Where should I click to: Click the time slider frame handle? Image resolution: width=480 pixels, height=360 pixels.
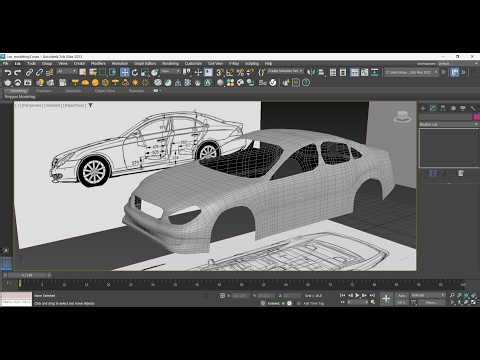(28, 275)
